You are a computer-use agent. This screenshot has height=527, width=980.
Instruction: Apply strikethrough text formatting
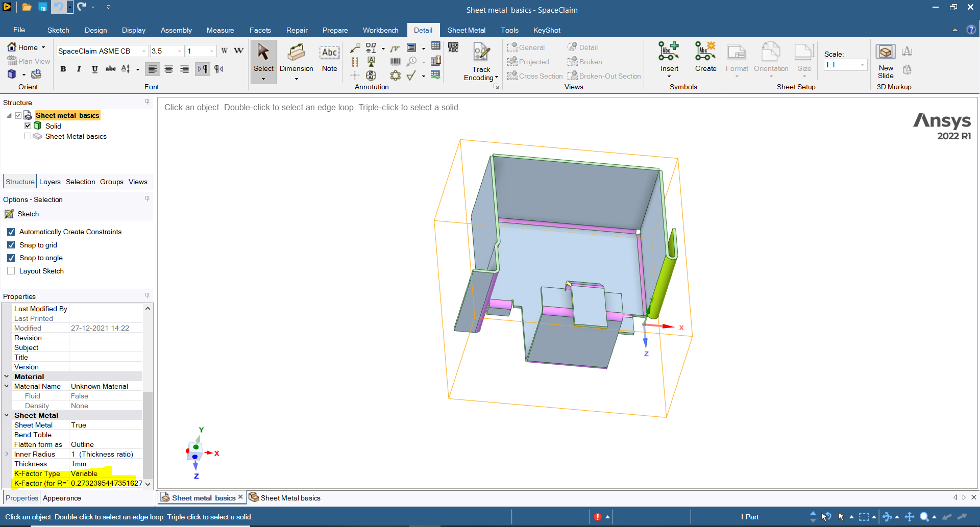tap(110, 69)
